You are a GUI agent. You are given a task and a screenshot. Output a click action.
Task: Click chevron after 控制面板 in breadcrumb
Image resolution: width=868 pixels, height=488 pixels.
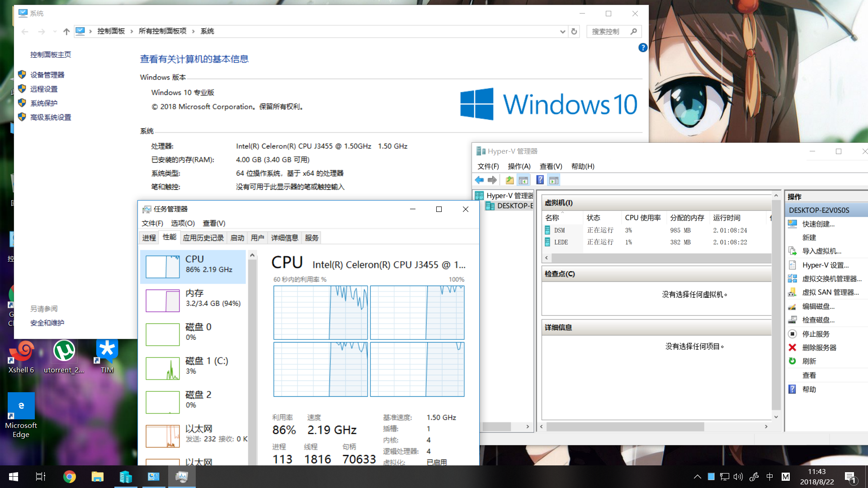132,31
